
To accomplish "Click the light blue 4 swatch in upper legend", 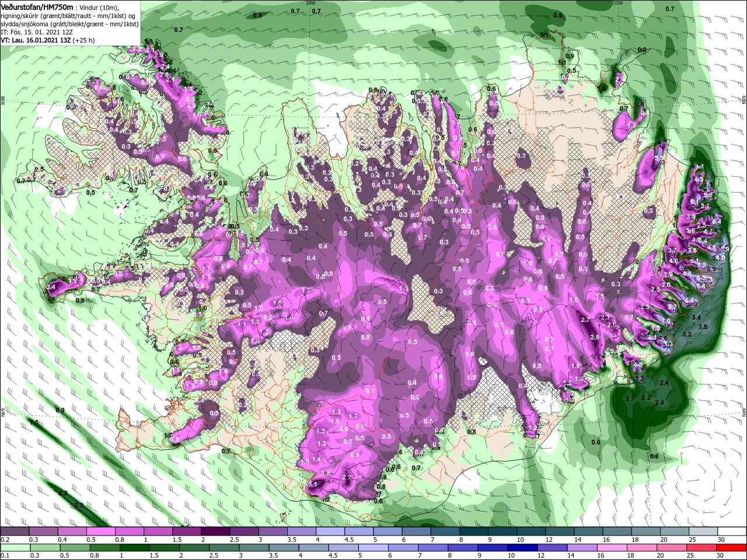I will 330,531.
